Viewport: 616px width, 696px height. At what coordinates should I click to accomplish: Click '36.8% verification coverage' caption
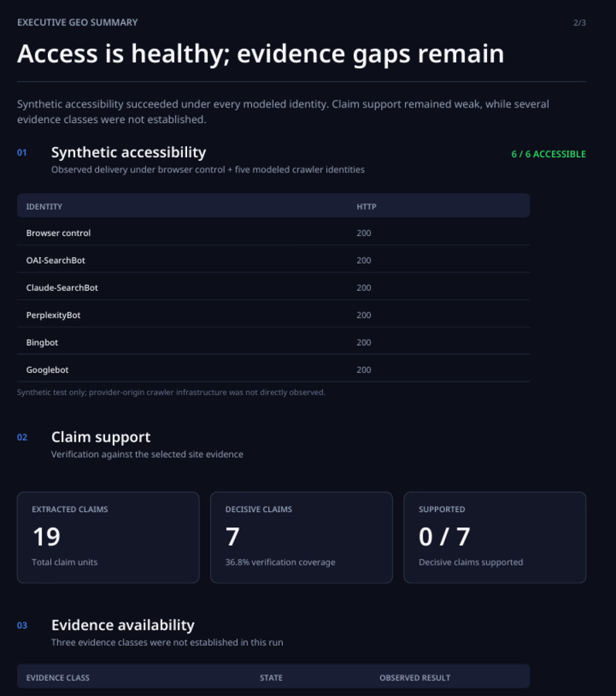tap(280, 562)
